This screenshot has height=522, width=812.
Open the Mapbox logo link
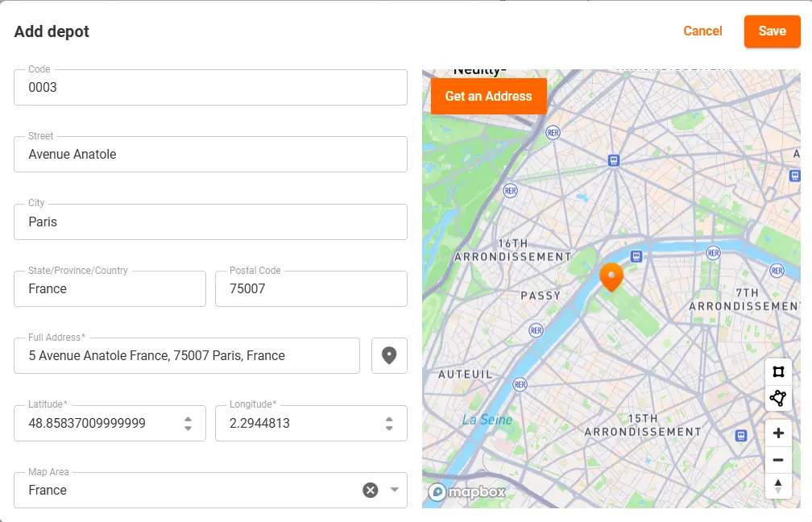click(466, 491)
